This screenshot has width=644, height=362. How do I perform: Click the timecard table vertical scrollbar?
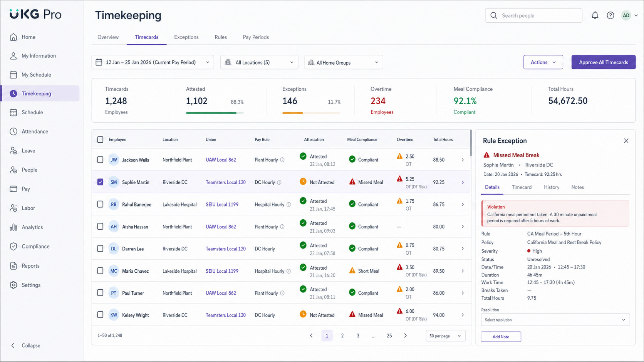coord(471,143)
